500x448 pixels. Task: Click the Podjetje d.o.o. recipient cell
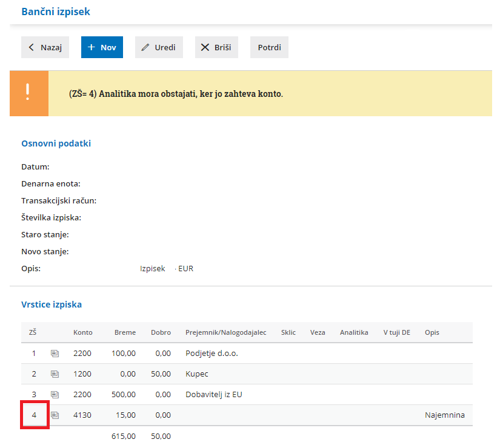(x=212, y=354)
